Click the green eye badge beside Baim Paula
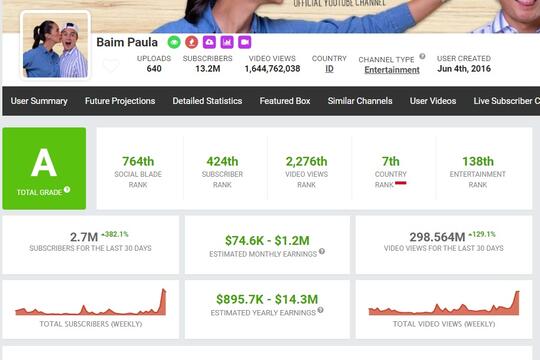The image size is (540, 360). point(174,42)
